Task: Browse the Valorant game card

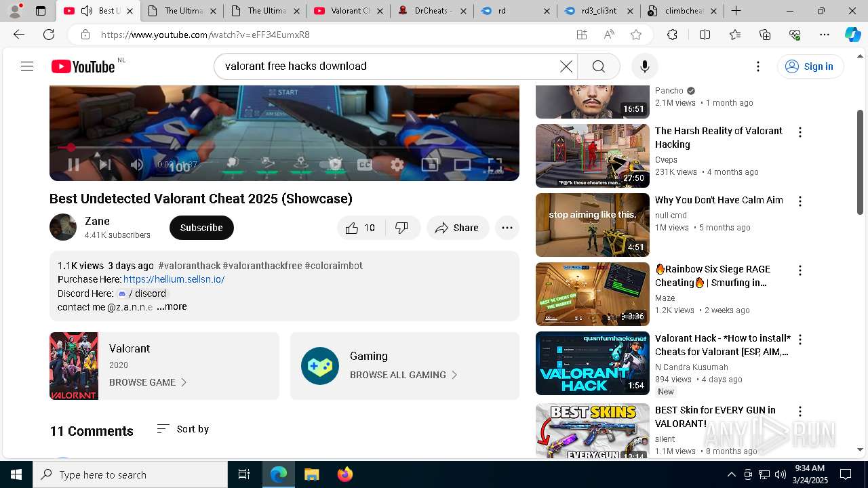Action: [x=164, y=366]
